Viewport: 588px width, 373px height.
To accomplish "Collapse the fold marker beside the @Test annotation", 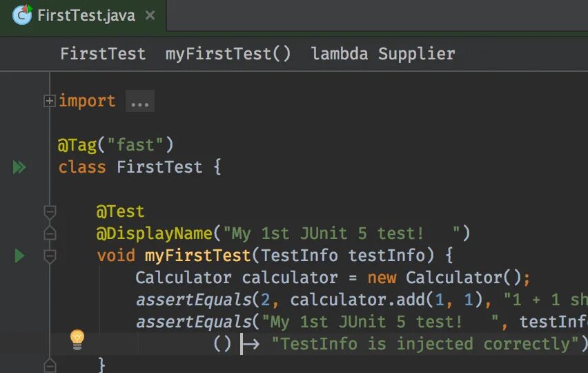I will tap(50, 211).
